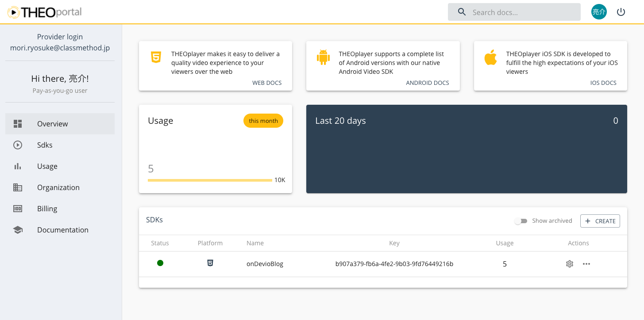Click the THEOportal logo
This screenshot has height=320, width=644.
pos(45,12)
